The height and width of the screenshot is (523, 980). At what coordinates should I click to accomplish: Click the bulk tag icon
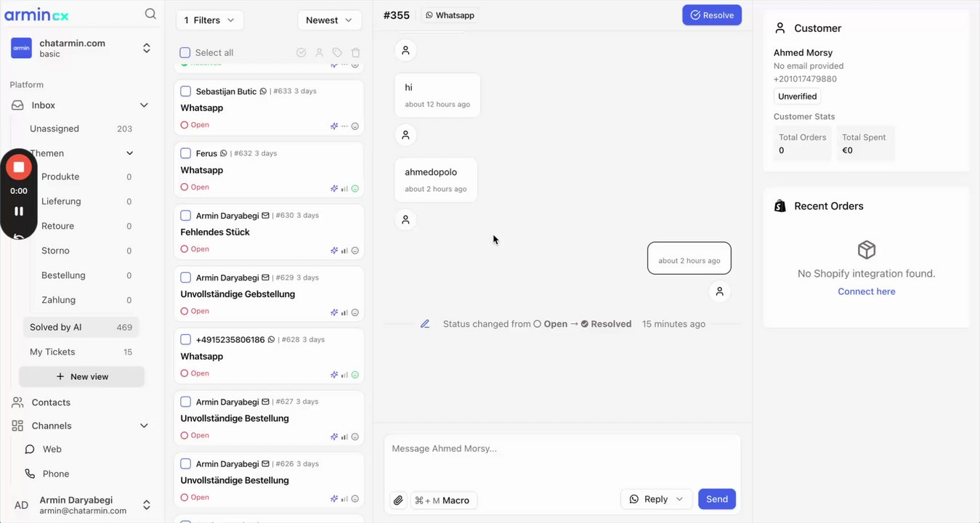pyautogui.click(x=337, y=53)
